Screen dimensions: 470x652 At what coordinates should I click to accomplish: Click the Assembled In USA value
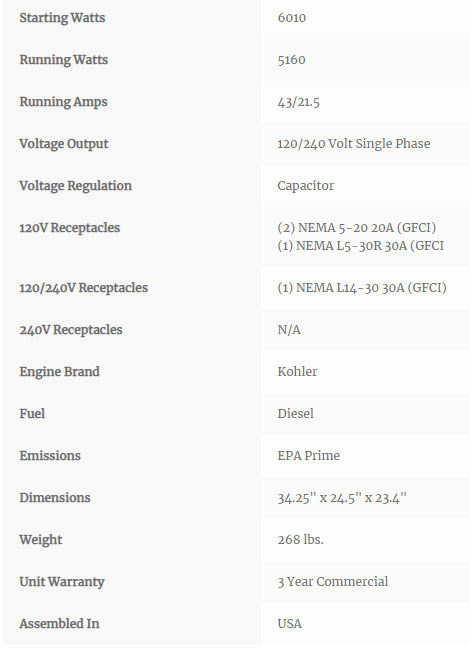(289, 623)
